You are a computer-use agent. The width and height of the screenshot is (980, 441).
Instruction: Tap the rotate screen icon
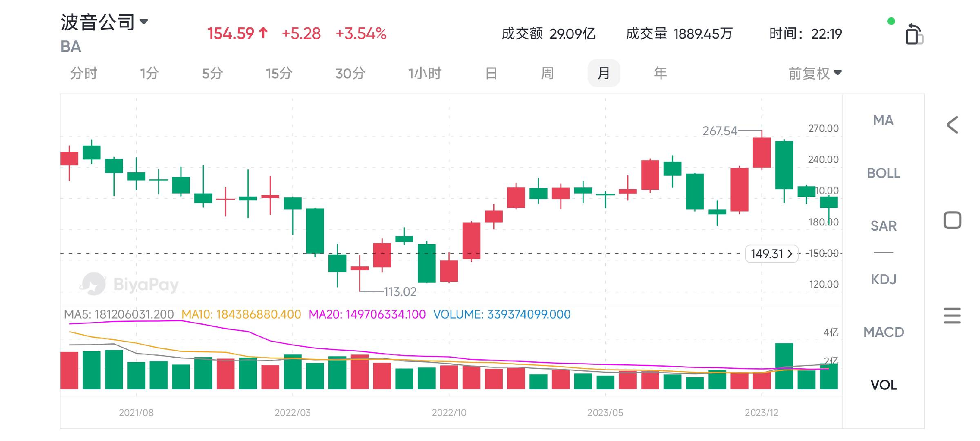pyautogui.click(x=914, y=34)
